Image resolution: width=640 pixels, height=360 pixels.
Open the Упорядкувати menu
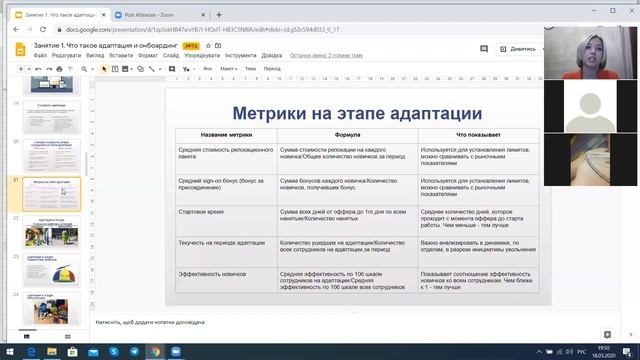tap(202, 56)
